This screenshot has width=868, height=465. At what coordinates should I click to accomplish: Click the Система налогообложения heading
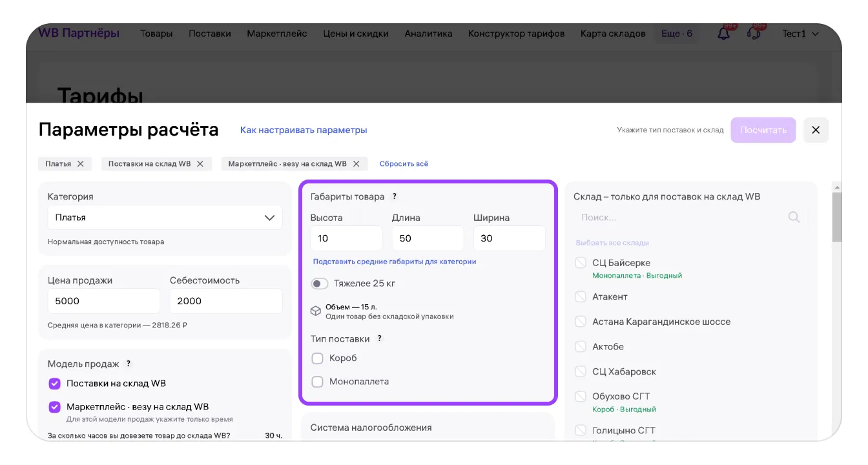coord(371,428)
